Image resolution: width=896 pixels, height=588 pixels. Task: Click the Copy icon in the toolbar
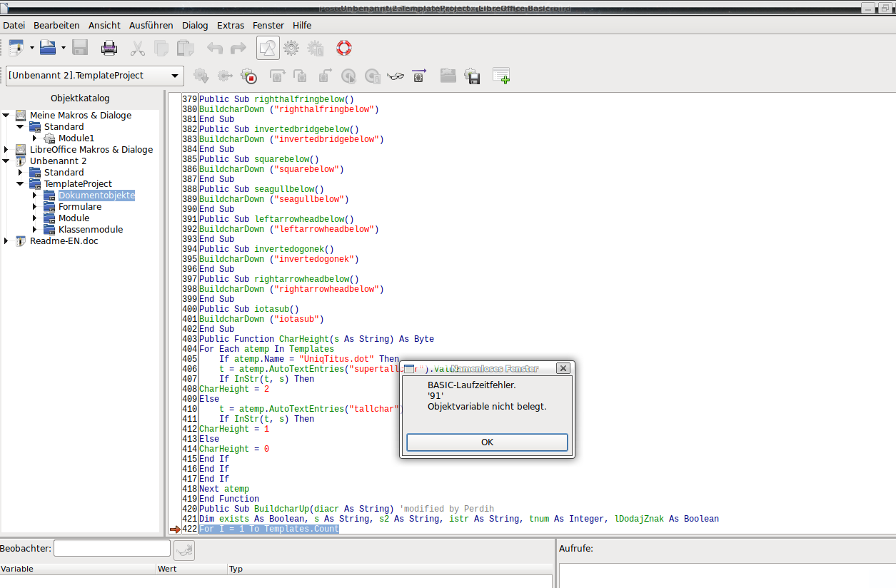[x=161, y=48]
